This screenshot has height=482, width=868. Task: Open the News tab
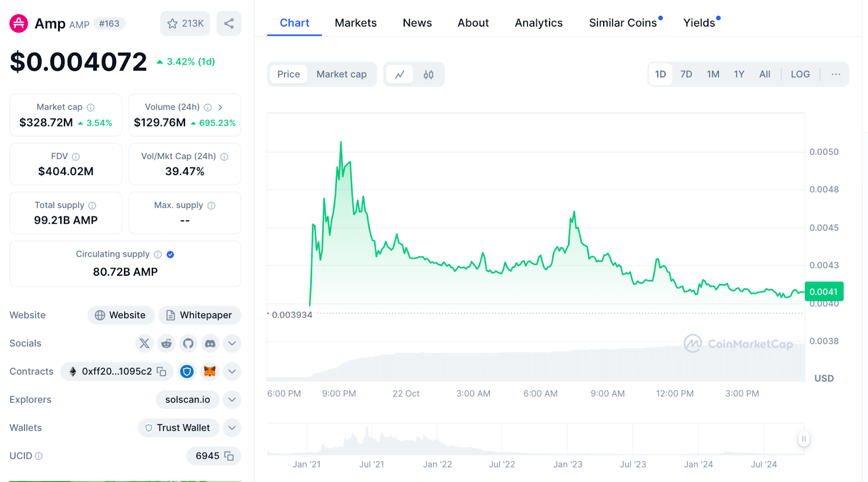pos(417,23)
